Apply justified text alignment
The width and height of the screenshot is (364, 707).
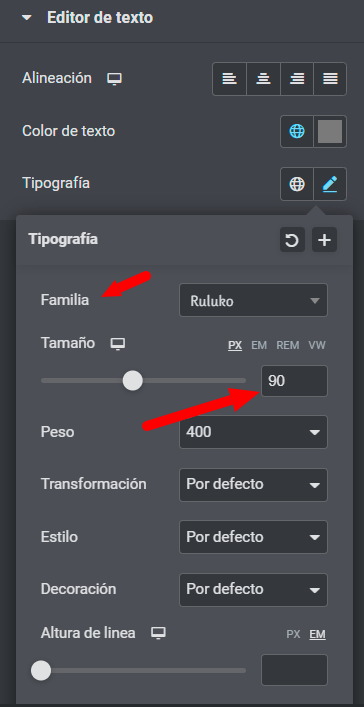[330, 79]
